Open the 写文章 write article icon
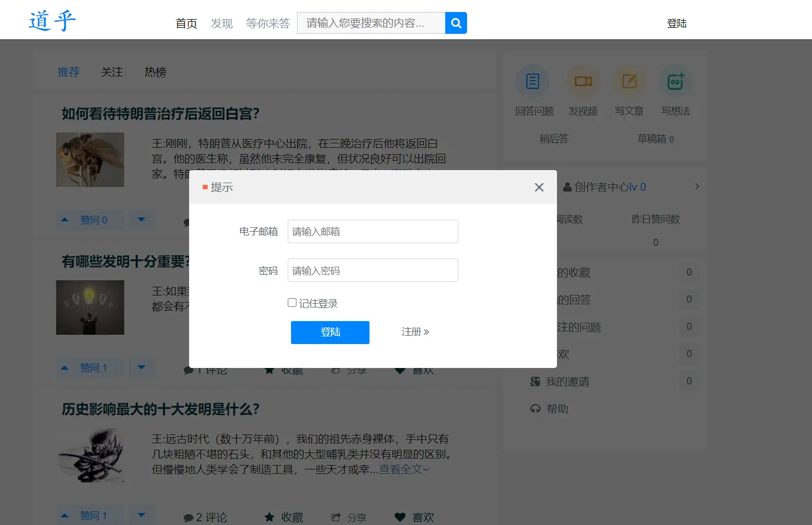 (x=629, y=81)
